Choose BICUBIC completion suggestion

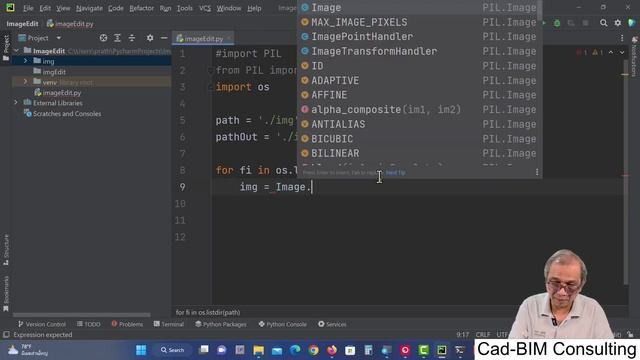click(x=419, y=139)
